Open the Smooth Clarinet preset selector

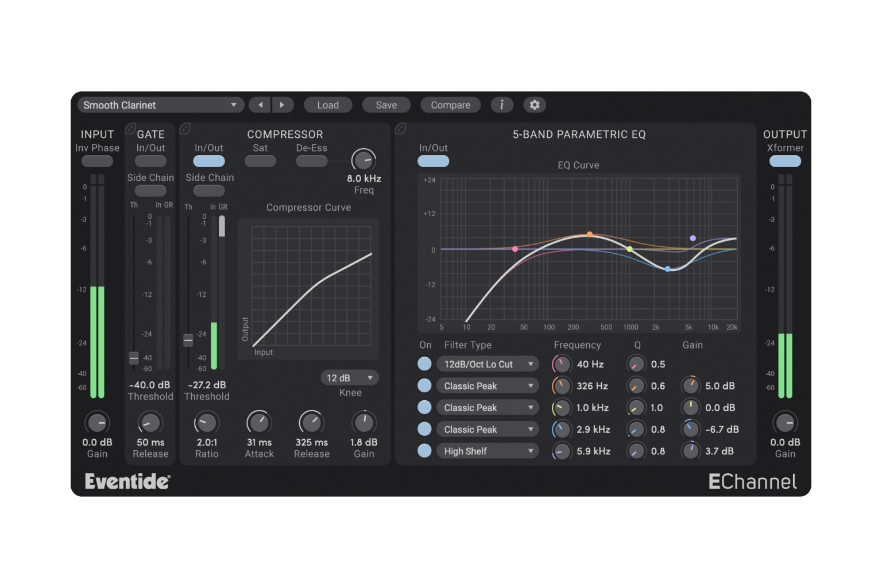pyautogui.click(x=160, y=105)
